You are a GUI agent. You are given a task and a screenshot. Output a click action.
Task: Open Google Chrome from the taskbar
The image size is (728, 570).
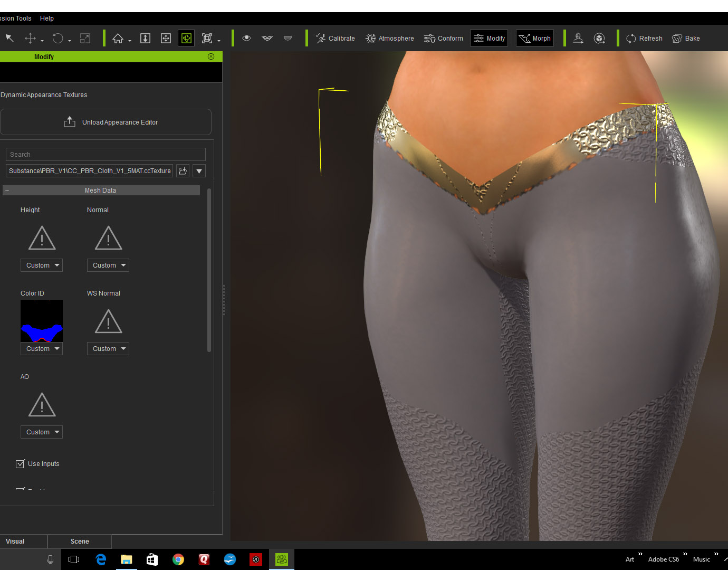point(178,559)
